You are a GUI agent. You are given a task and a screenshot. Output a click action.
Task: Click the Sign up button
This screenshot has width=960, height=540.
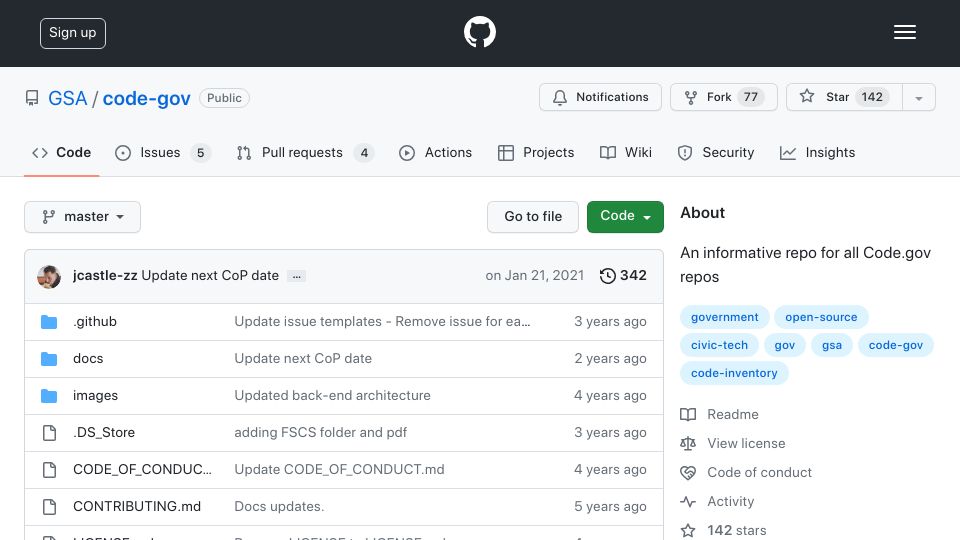(73, 33)
